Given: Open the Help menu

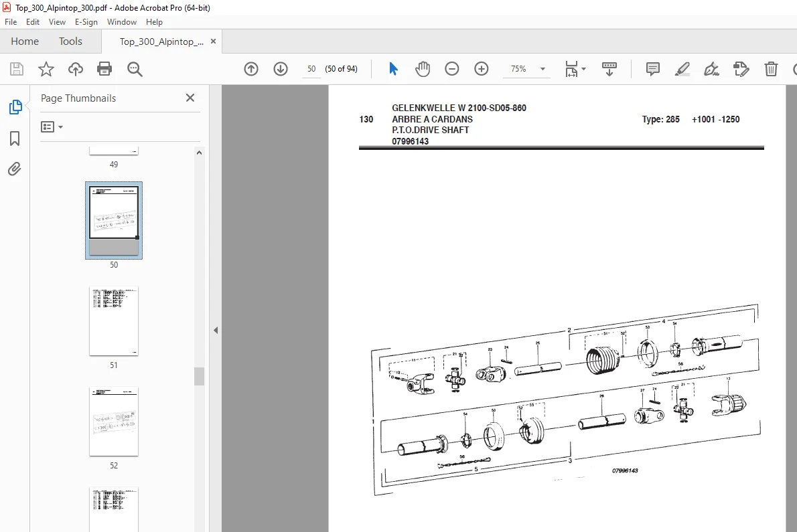Looking at the screenshot, I should pos(154,22).
